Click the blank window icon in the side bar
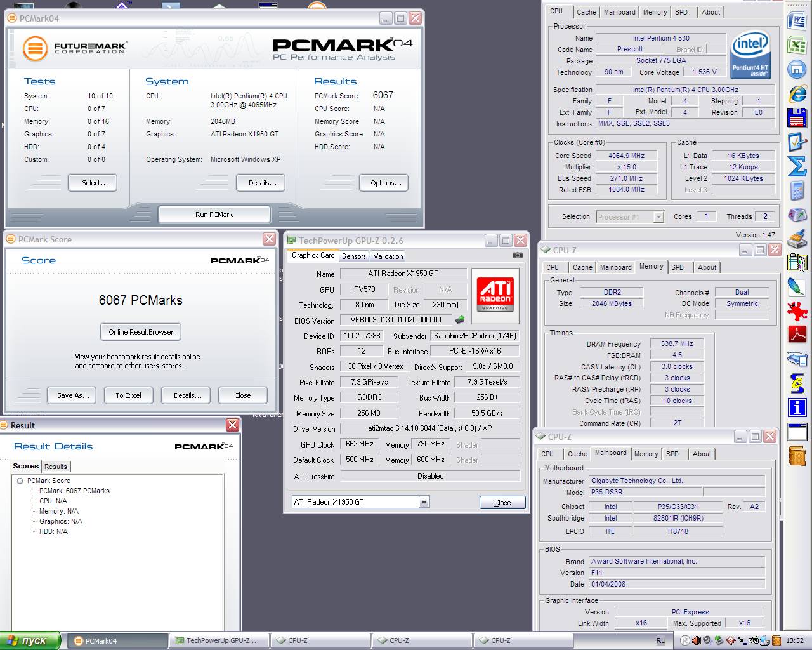812x650 pixels. click(x=797, y=432)
